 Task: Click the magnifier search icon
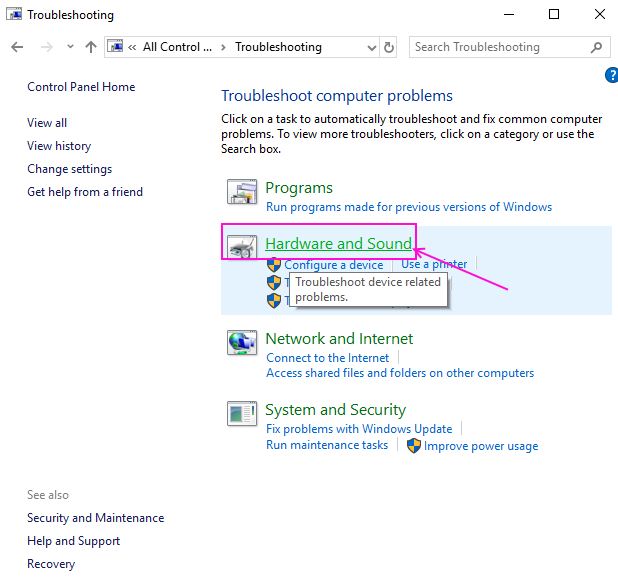pos(596,47)
